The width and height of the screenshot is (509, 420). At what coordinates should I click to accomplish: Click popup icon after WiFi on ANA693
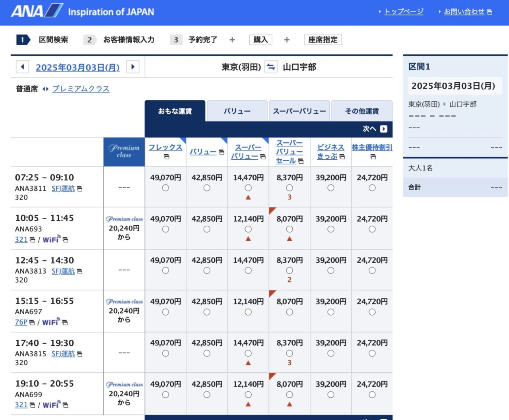point(65,240)
